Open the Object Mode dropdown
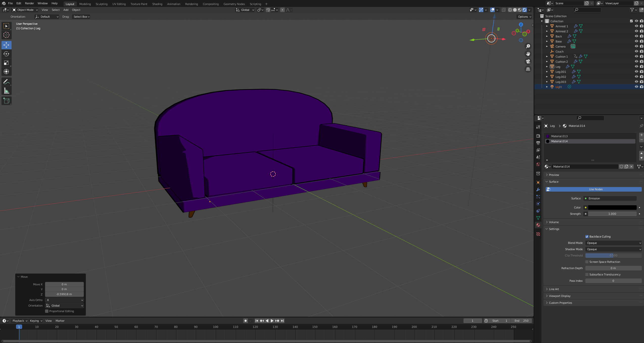644x343 pixels. tap(25, 10)
